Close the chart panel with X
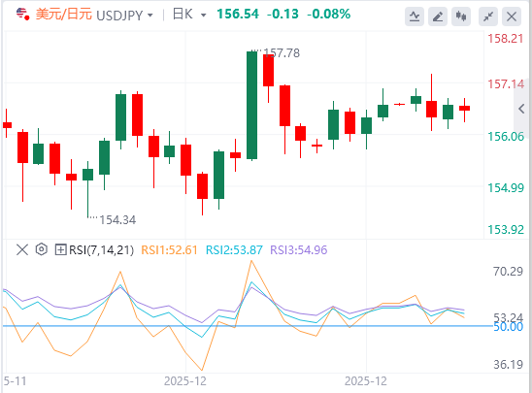The image size is (532, 393). [512, 16]
